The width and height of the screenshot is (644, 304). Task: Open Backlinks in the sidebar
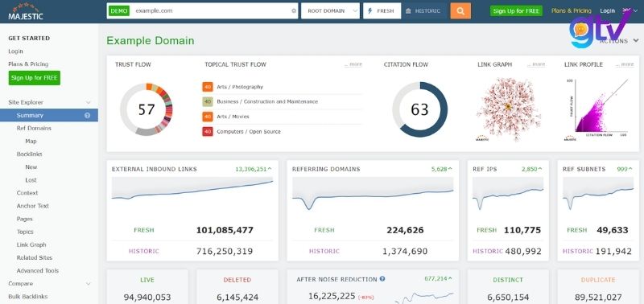[x=30, y=154]
